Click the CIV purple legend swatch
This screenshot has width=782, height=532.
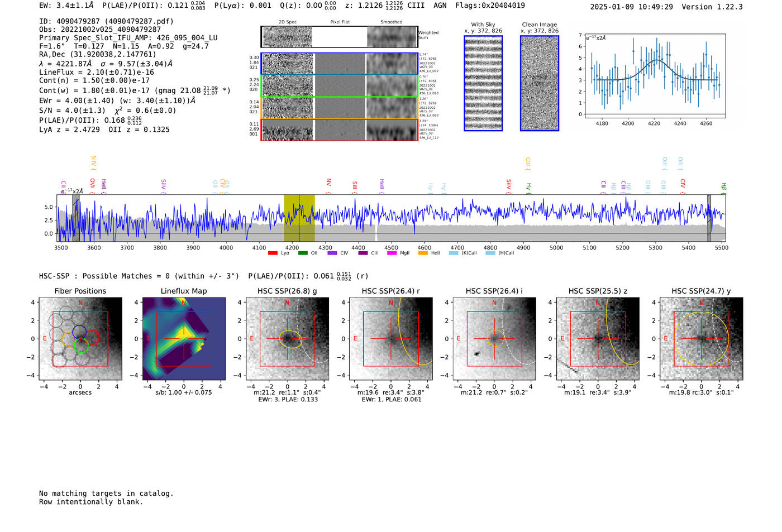click(332, 253)
